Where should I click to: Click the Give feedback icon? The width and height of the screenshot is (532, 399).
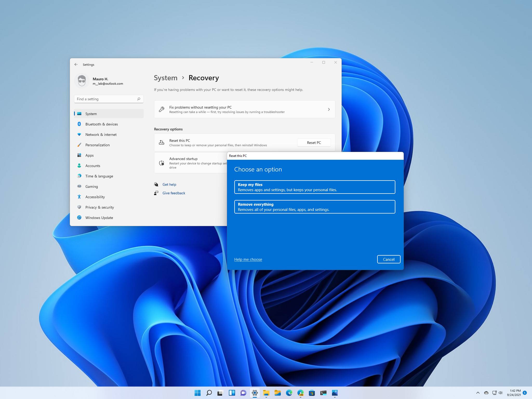tap(156, 193)
